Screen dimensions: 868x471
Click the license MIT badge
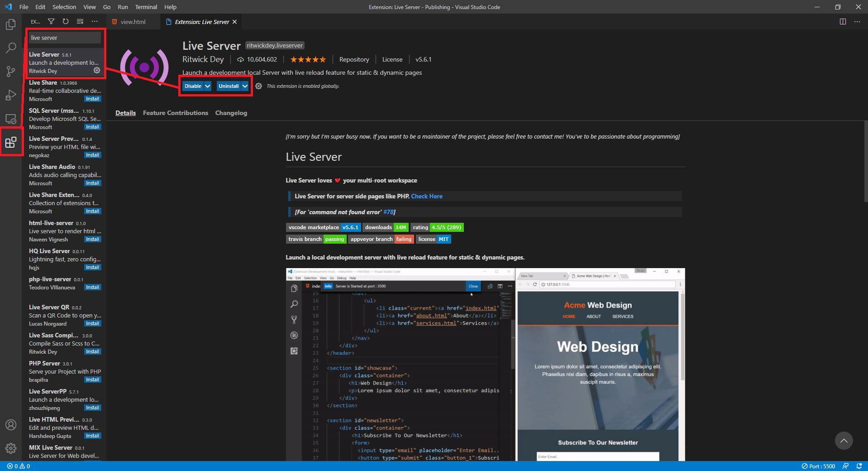tap(434, 239)
